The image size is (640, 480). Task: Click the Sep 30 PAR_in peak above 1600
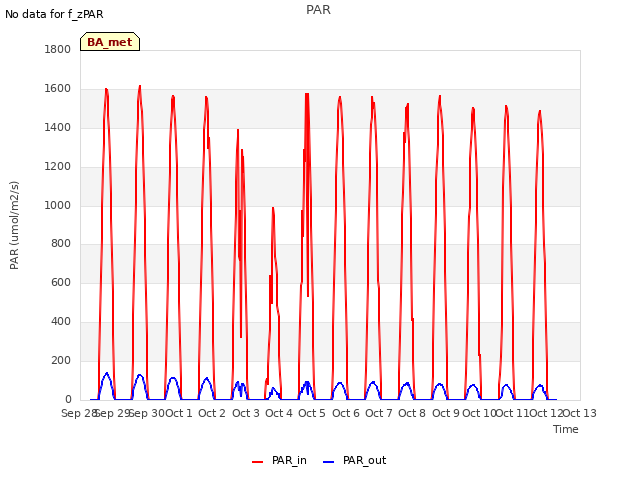point(140,86)
